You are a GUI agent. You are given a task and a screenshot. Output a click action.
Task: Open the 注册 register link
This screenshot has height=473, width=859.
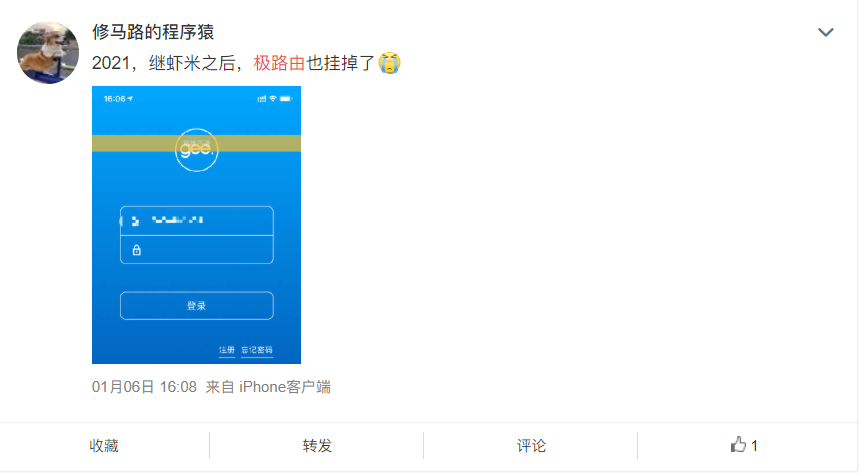click(227, 350)
